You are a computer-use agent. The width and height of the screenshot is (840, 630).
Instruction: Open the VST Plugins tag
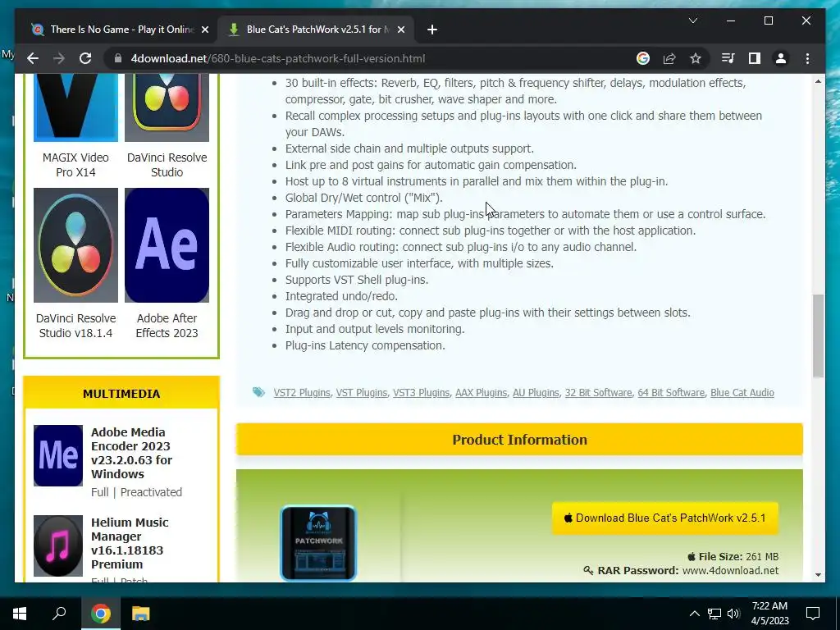coord(362,393)
